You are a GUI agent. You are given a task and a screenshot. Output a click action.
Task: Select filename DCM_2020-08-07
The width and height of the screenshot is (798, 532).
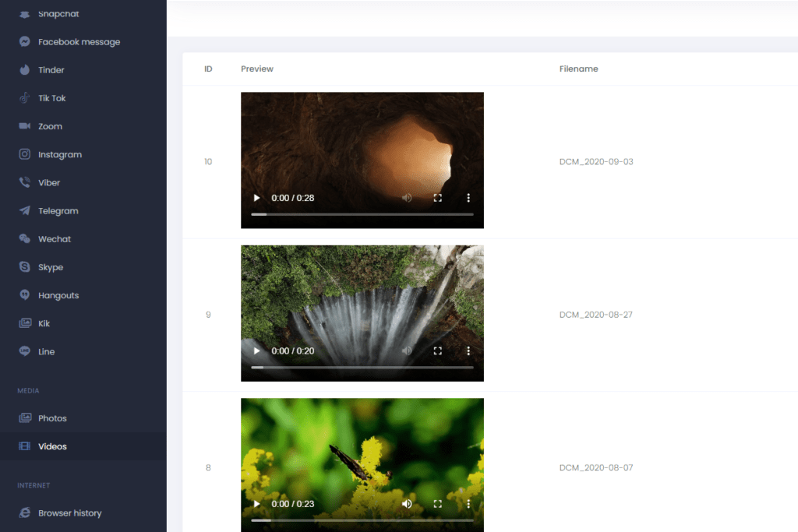point(596,468)
